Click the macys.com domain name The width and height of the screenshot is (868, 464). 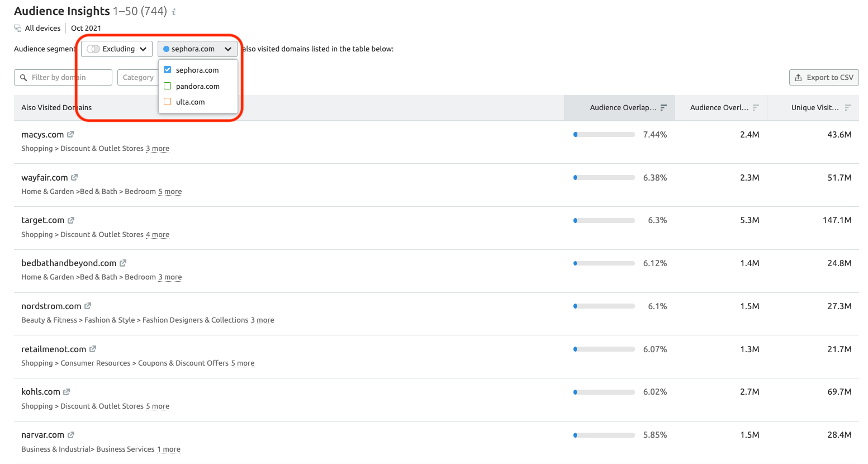click(x=42, y=135)
